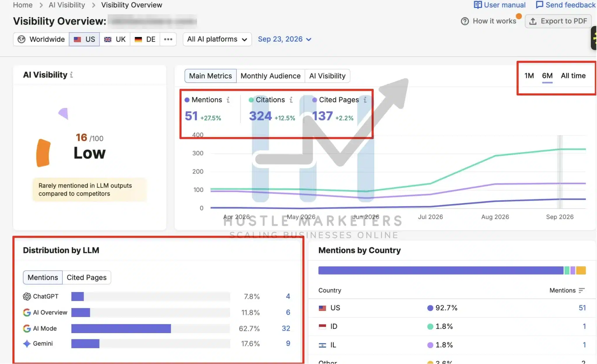Click the Gemini sparkle icon
The height and width of the screenshot is (364, 597).
(27, 344)
